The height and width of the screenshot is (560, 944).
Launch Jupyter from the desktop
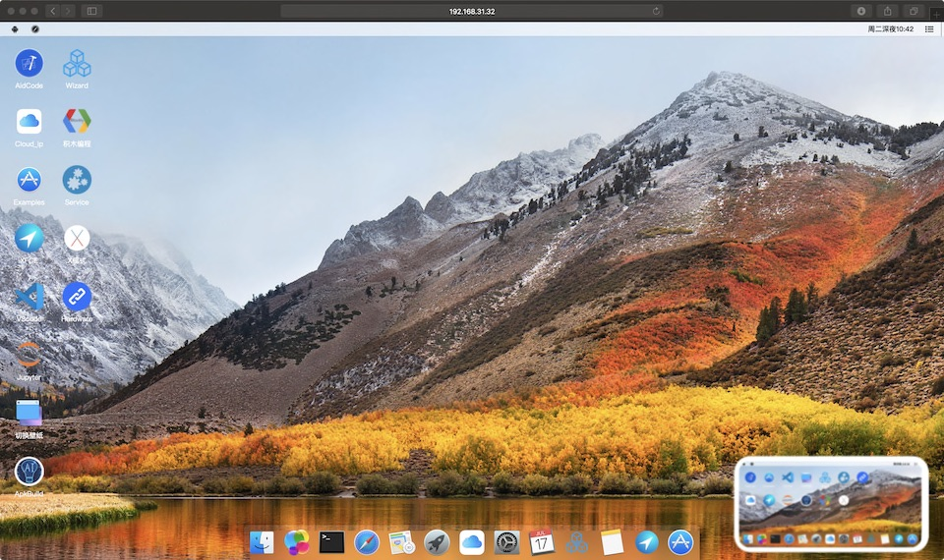[29, 355]
